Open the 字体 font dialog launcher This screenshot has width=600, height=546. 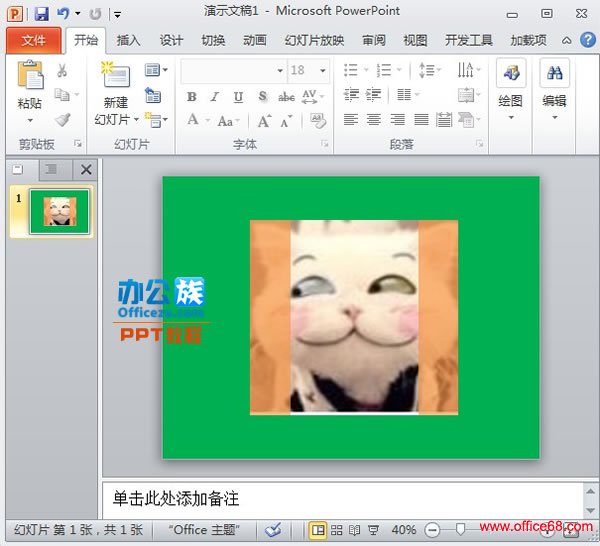tap(325, 144)
